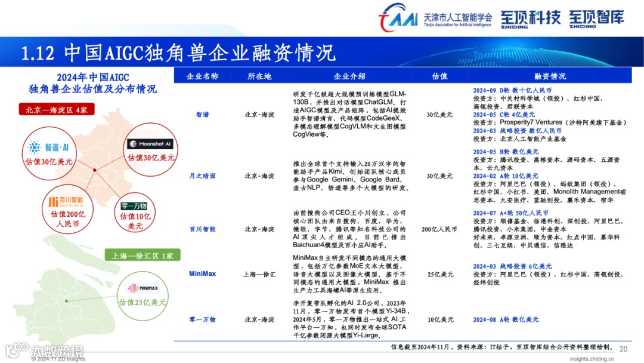
Task: Click the TAAI association logo
Action: click(x=398, y=17)
